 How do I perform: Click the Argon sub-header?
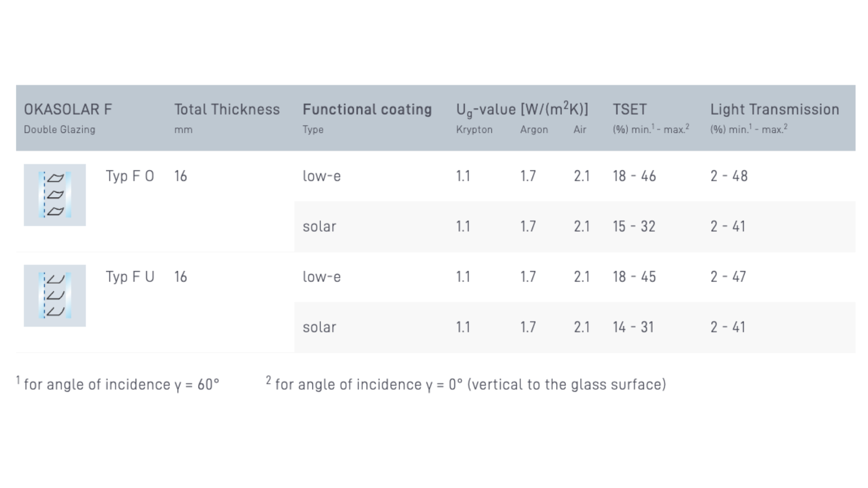[534, 130]
